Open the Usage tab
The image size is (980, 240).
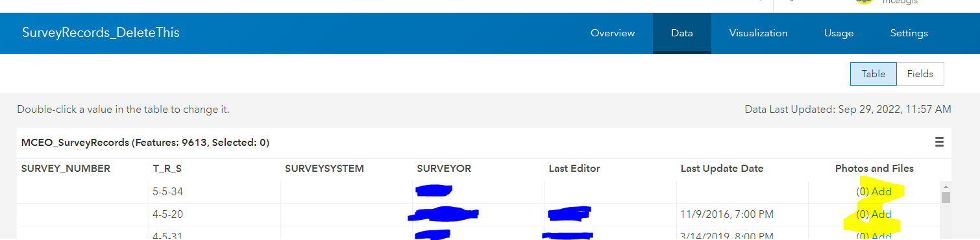pyautogui.click(x=839, y=33)
